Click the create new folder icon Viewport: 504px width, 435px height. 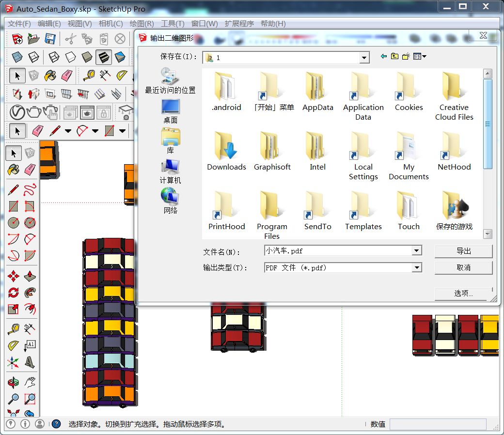[406, 57]
